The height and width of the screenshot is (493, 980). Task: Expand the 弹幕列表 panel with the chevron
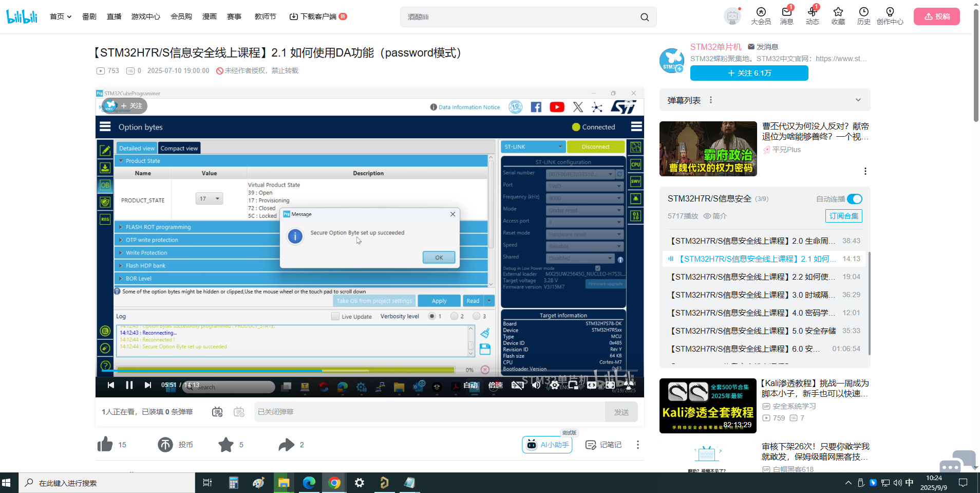point(858,100)
